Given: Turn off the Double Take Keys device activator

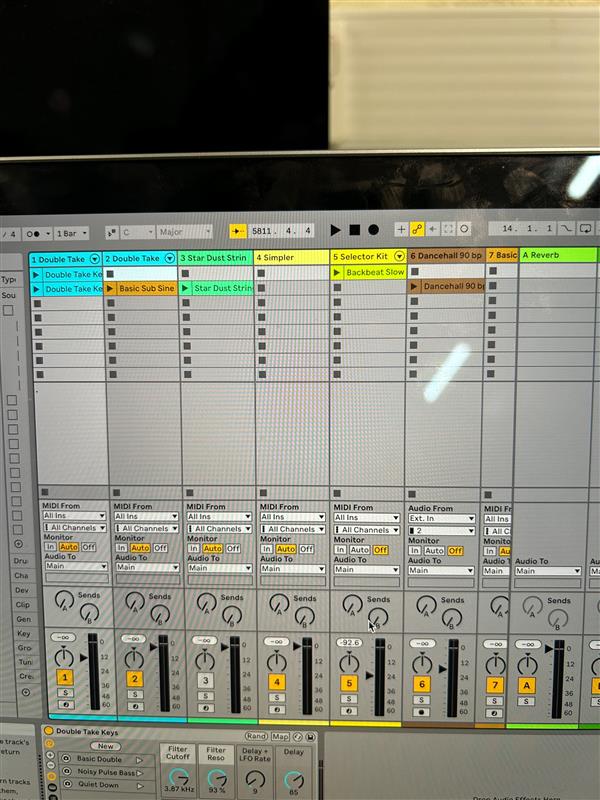Looking at the screenshot, I should point(48,732).
